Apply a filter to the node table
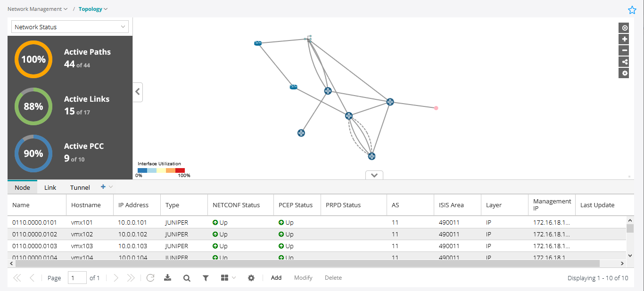Image resolution: width=644 pixels, height=291 pixels. (206, 278)
